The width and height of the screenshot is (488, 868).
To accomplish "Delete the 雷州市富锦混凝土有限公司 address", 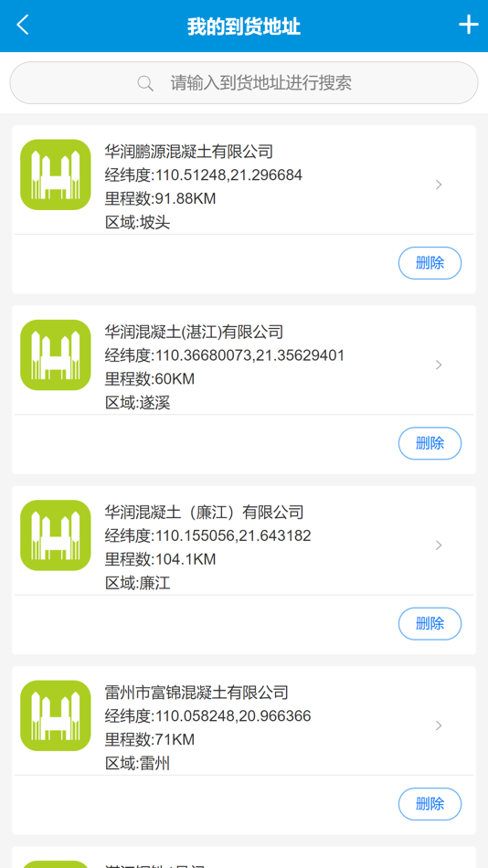I will (430, 804).
